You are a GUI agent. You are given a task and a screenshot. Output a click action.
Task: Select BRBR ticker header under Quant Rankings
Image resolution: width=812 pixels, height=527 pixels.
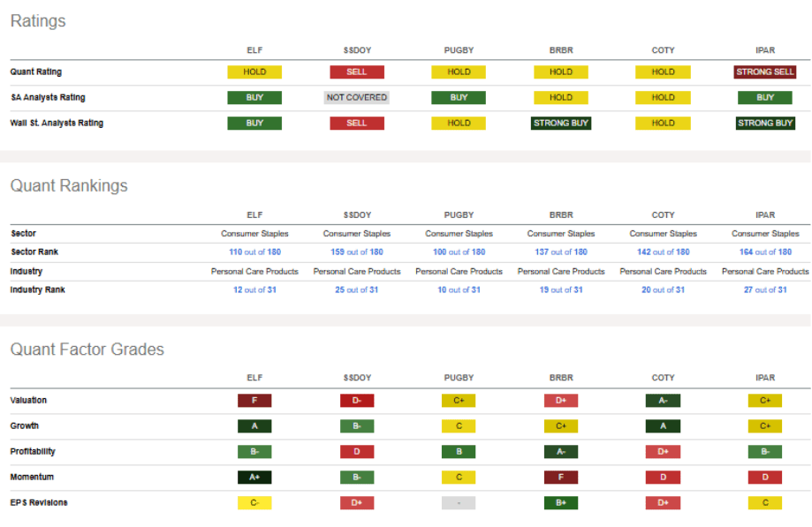point(561,215)
